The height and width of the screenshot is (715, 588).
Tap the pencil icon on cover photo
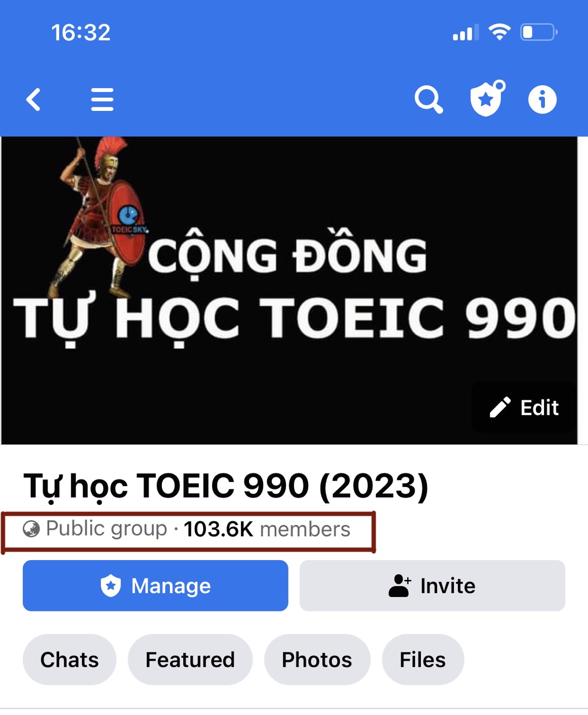pyautogui.click(x=500, y=408)
